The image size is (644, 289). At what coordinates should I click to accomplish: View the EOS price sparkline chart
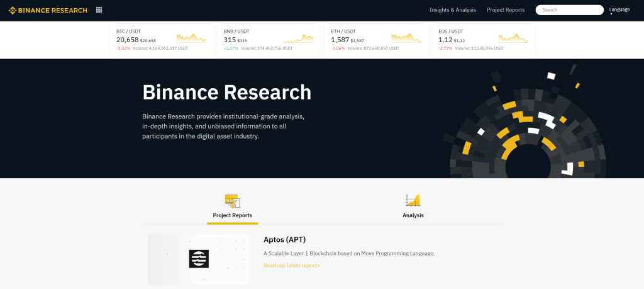click(513, 38)
